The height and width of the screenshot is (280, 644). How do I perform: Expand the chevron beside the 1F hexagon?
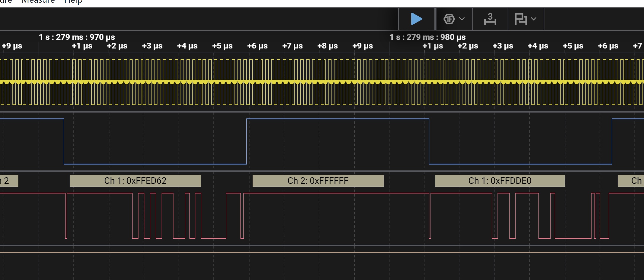pos(462,19)
